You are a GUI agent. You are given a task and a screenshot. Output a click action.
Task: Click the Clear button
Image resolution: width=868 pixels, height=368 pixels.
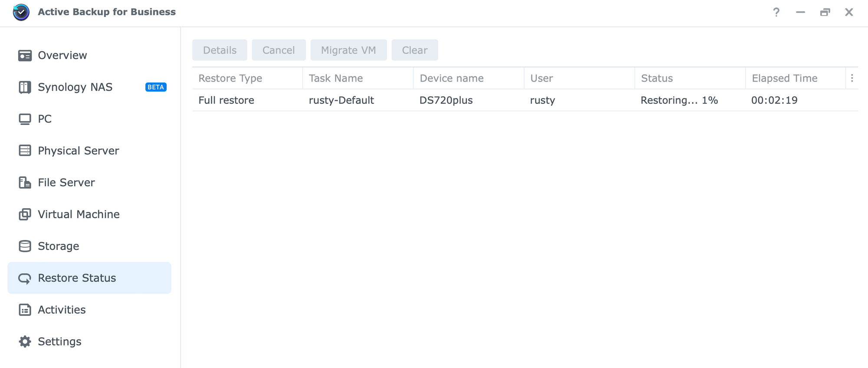pos(414,50)
